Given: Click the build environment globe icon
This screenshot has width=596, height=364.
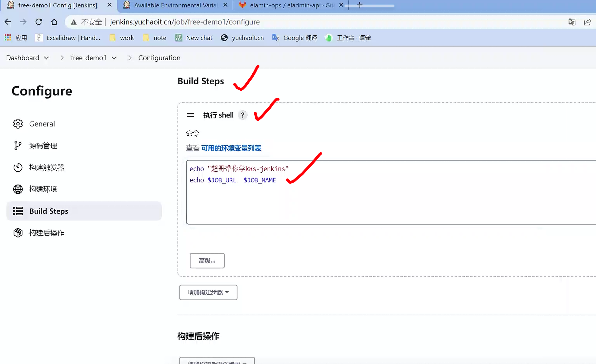Looking at the screenshot, I should coord(18,189).
